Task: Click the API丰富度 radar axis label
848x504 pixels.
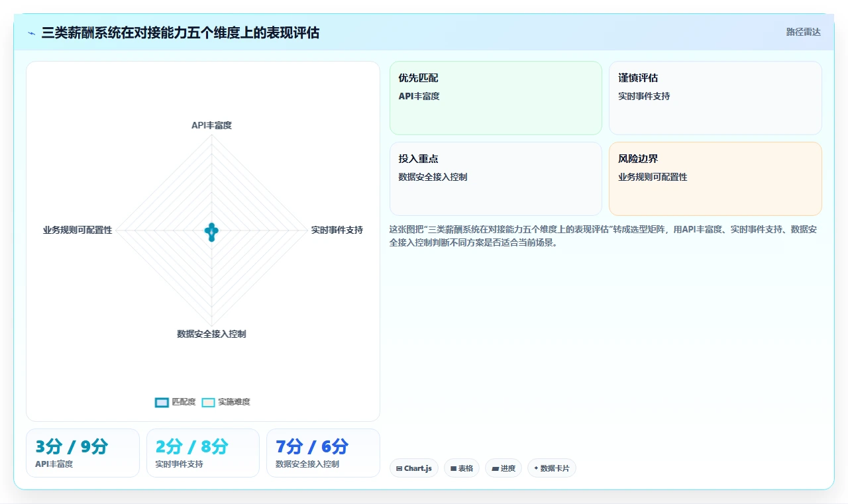Action: [x=211, y=125]
